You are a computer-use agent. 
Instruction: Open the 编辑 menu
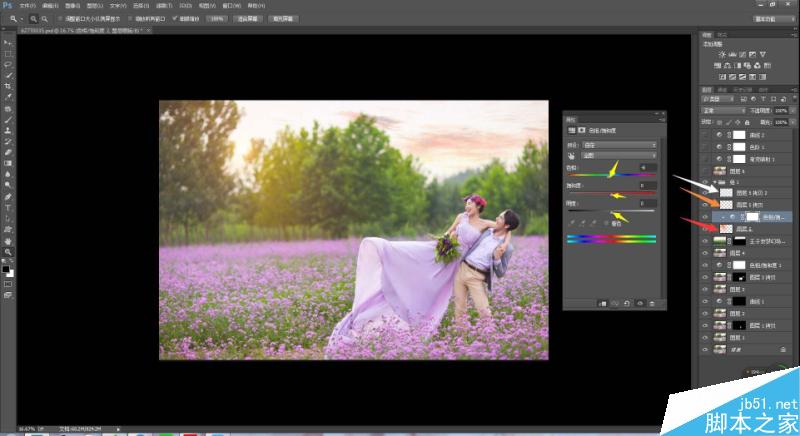[50, 6]
